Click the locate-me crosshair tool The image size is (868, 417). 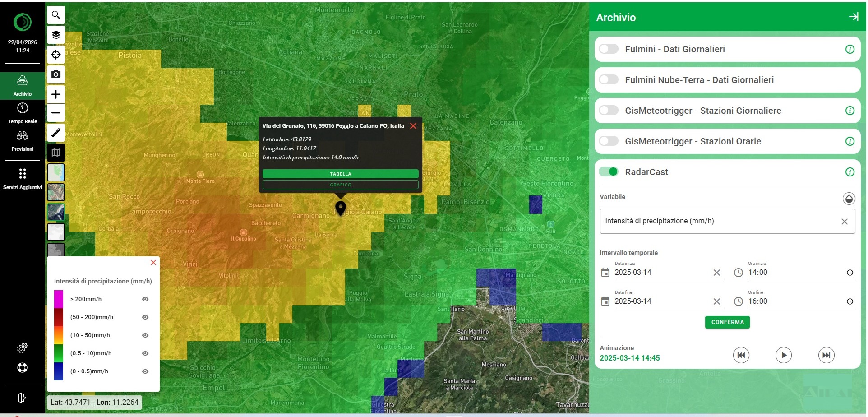[x=55, y=55]
